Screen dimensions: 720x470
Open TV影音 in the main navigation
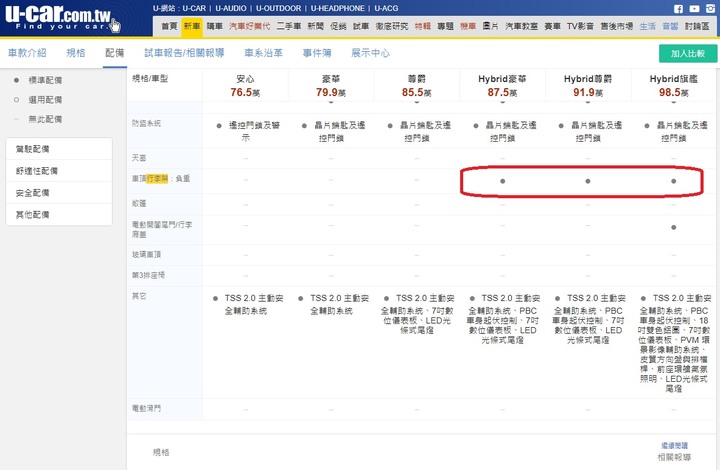pos(580,26)
